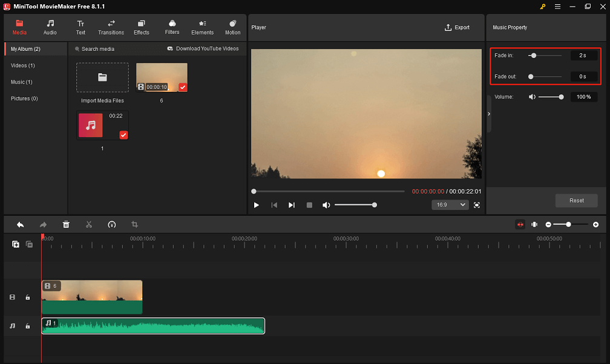Image resolution: width=610 pixels, height=364 pixels.
Task: Add a new track
Action: (16, 244)
